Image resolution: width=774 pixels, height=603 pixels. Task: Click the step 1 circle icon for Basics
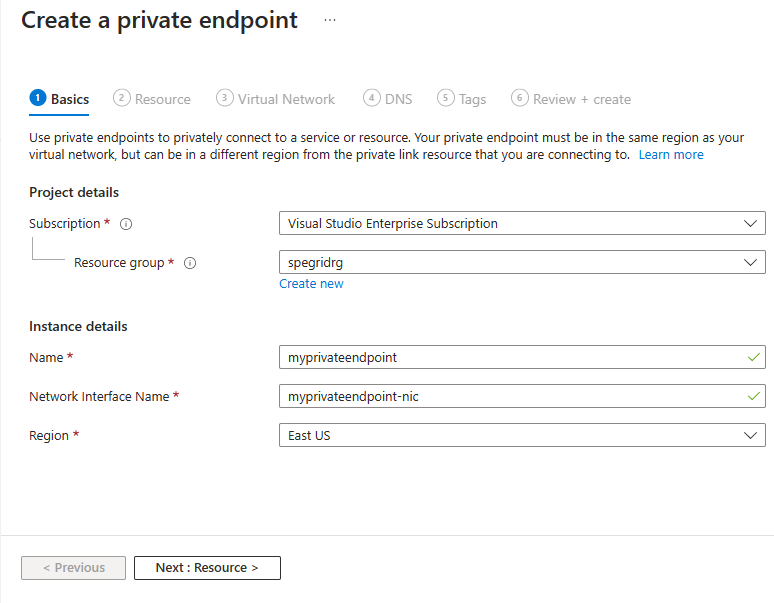[x=38, y=98]
